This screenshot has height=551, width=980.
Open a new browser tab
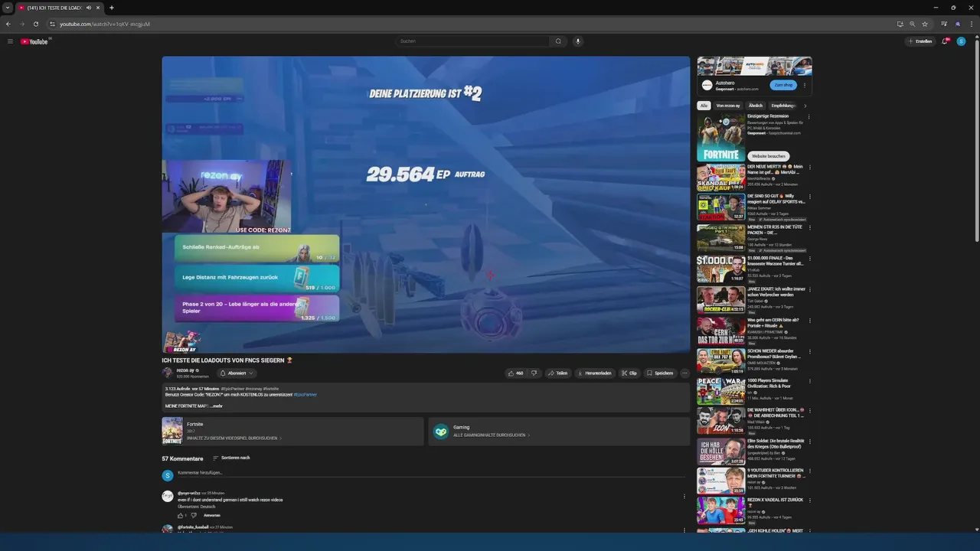click(112, 8)
